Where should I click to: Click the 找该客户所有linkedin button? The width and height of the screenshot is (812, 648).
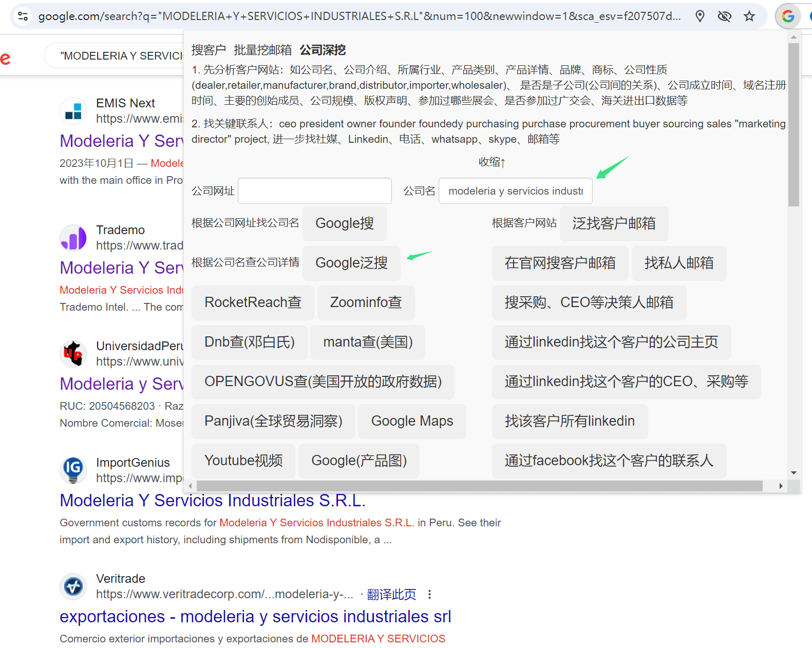tap(570, 421)
